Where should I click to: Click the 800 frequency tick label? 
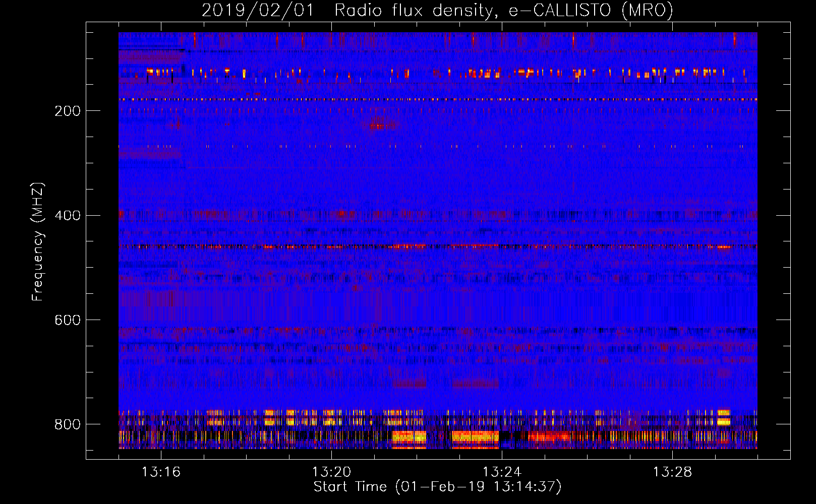click(x=68, y=425)
